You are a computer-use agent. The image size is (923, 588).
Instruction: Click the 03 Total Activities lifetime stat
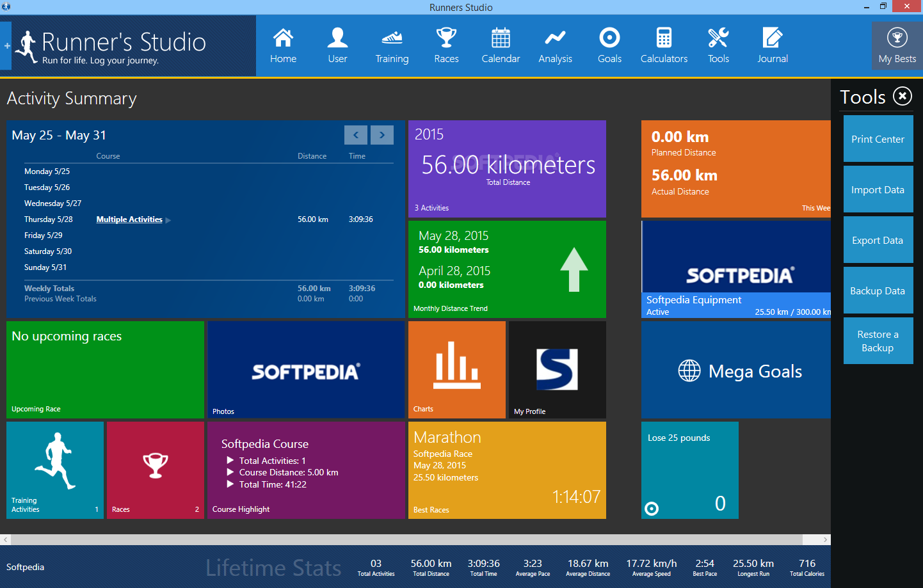(376, 568)
